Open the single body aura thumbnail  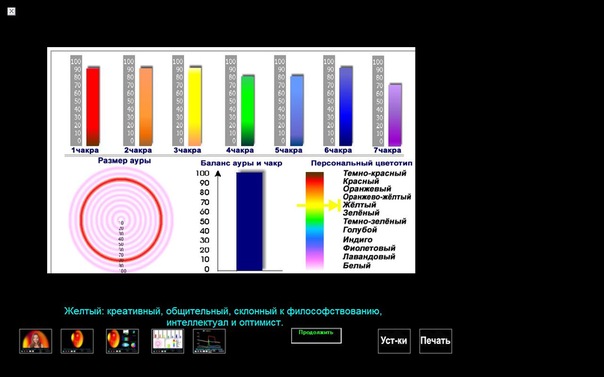tap(77, 341)
